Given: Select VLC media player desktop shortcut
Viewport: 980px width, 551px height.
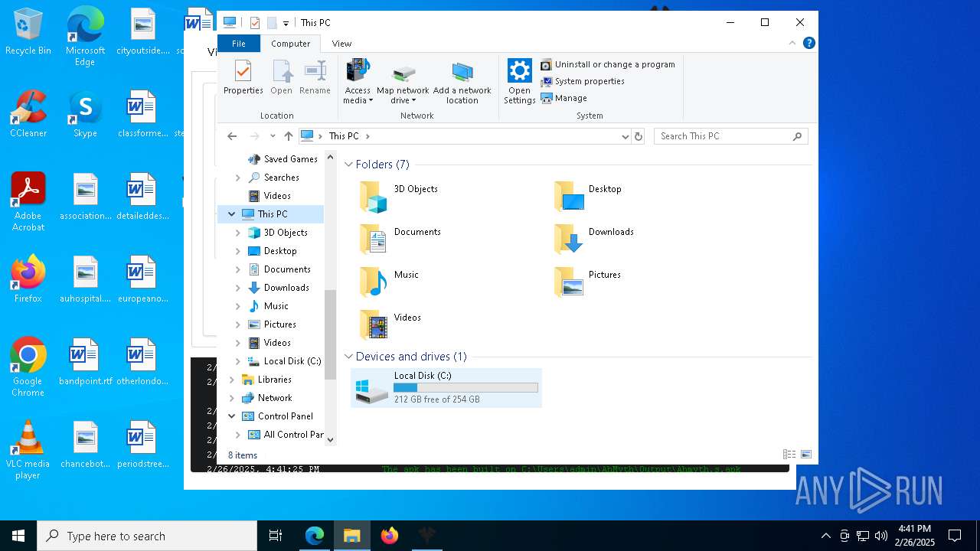Looking at the screenshot, I should pyautogui.click(x=28, y=450).
